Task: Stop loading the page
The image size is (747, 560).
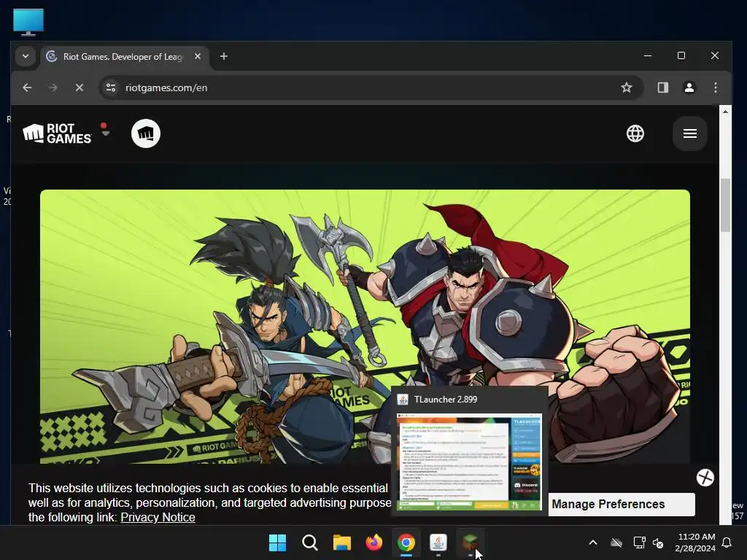Action: [x=80, y=87]
